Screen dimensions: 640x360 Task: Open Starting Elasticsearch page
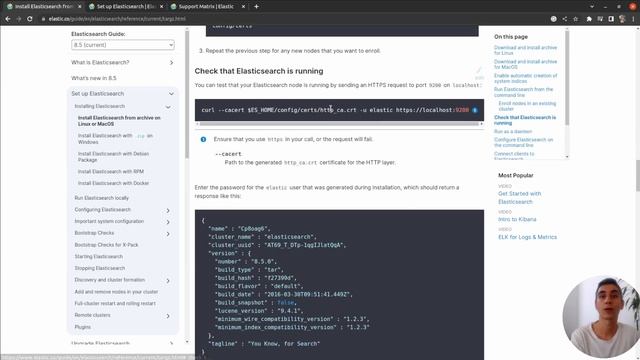99,256
